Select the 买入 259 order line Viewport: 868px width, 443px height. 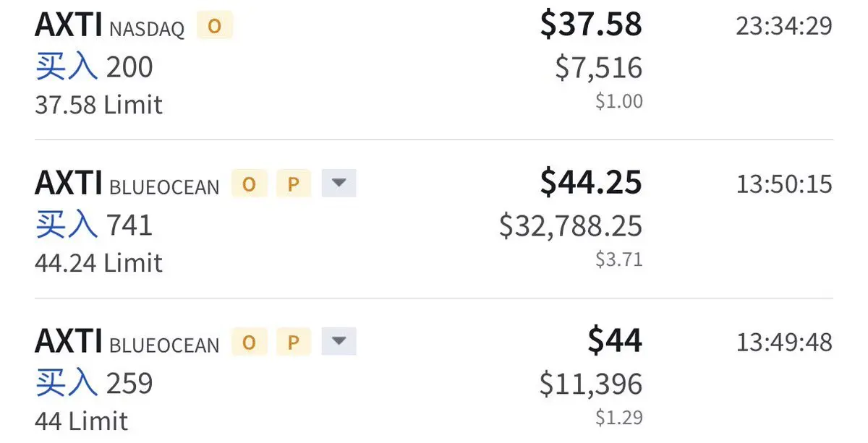[x=94, y=382]
